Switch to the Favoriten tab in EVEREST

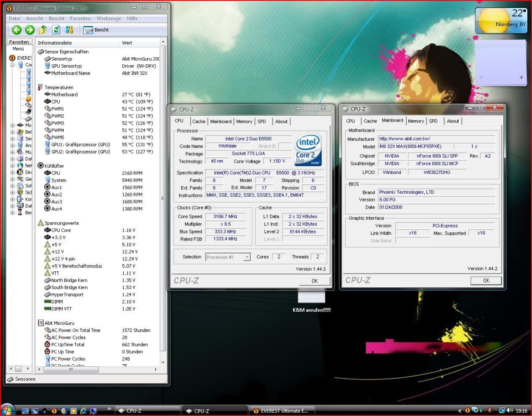[19, 42]
